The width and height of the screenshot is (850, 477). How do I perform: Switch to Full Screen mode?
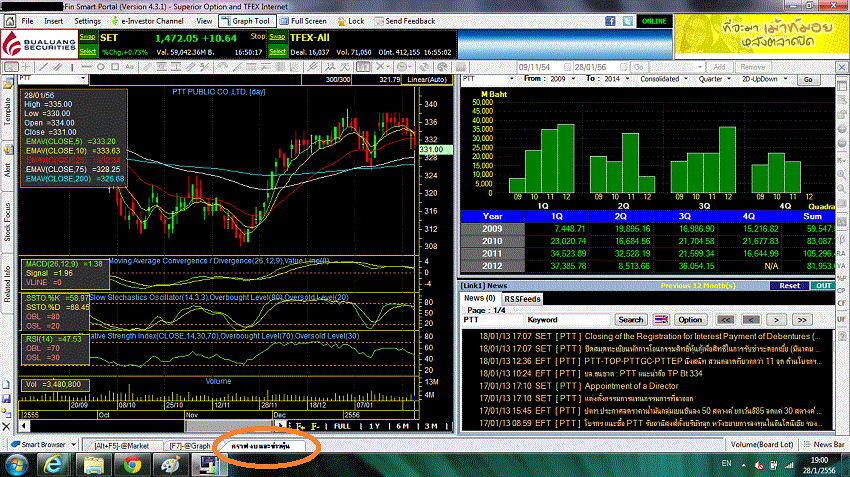point(303,21)
